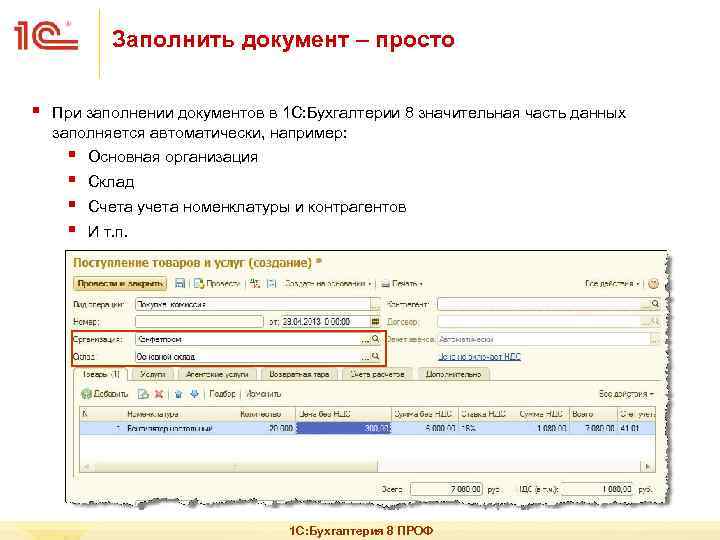
Task: Click the Номенклатура column header
Action: click(183, 414)
